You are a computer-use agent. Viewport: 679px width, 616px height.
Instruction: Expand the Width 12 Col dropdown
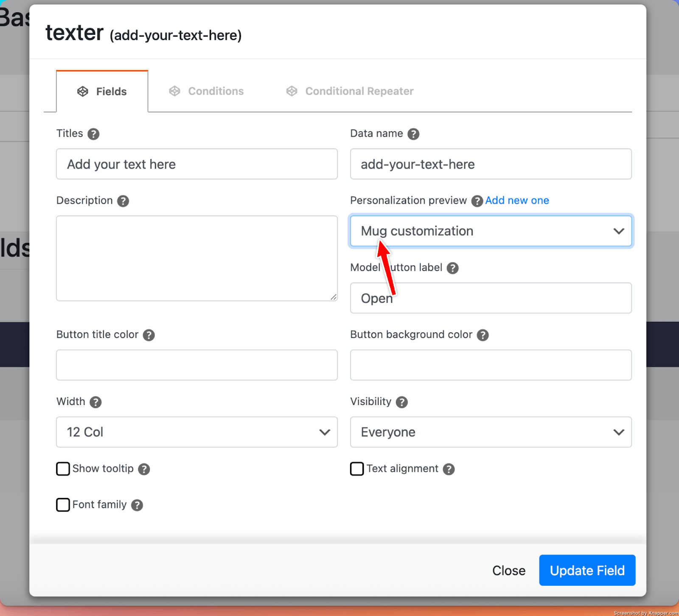(x=196, y=432)
